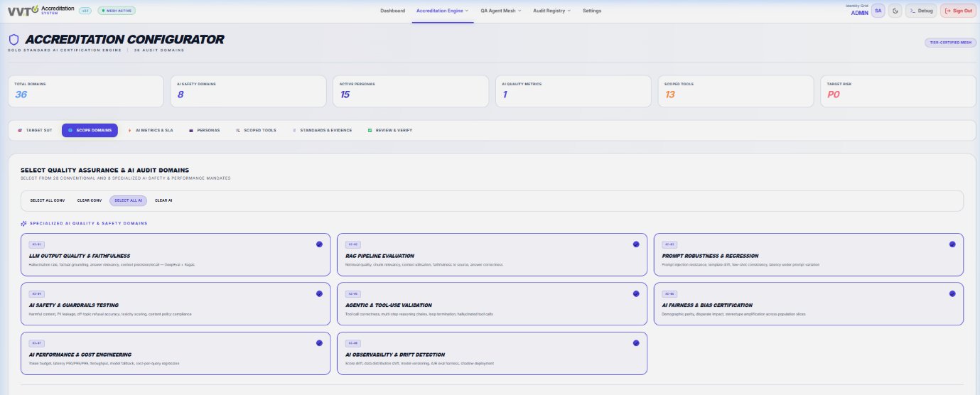Image resolution: width=980 pixels, height=395 pixels.
Task: Click the Debug button
Action: [921, 11]
